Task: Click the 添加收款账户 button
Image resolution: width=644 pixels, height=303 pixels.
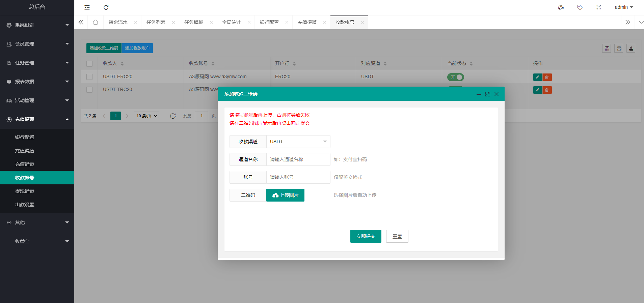Action: 137,48
